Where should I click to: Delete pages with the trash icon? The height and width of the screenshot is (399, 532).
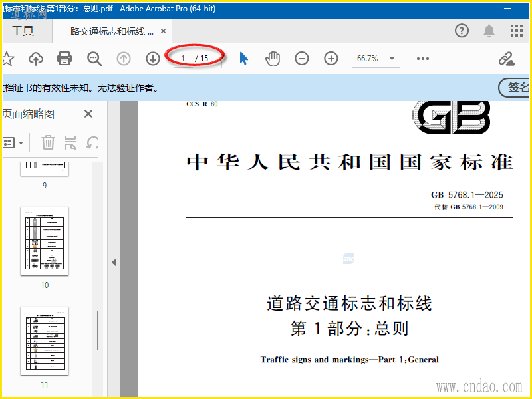tap(48, 142)
